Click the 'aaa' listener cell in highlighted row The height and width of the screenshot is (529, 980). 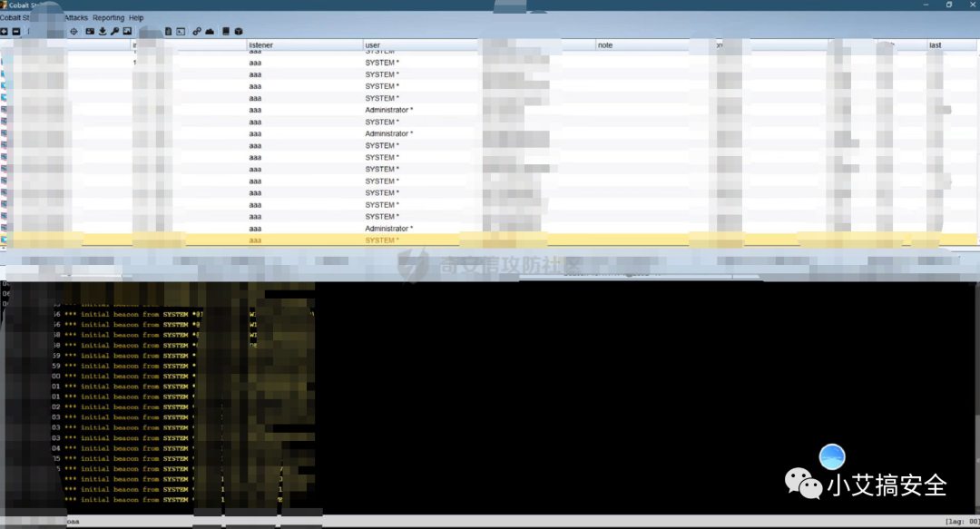click(255, 240)
